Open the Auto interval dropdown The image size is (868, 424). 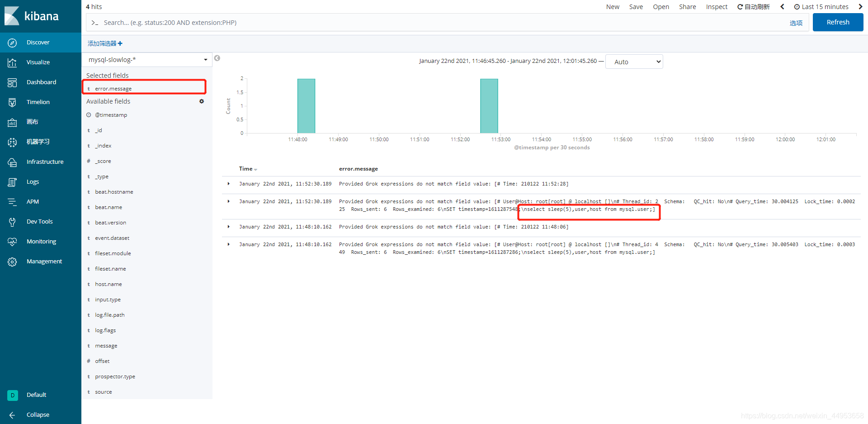coord(634,62)
